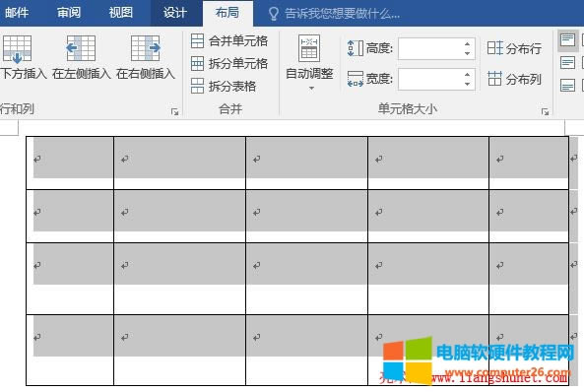584x392 pixels.
Task: Increase 高度 with up spinner
Action: (468, 44)
